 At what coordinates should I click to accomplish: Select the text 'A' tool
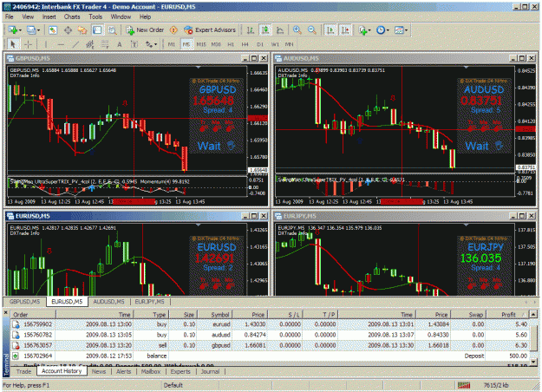(120, 44)
